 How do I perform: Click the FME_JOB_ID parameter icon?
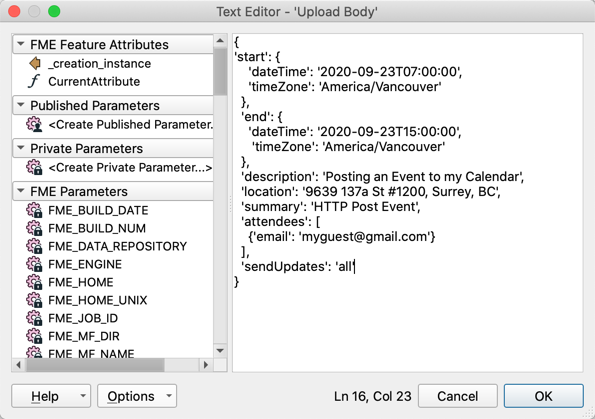point(34,318)
